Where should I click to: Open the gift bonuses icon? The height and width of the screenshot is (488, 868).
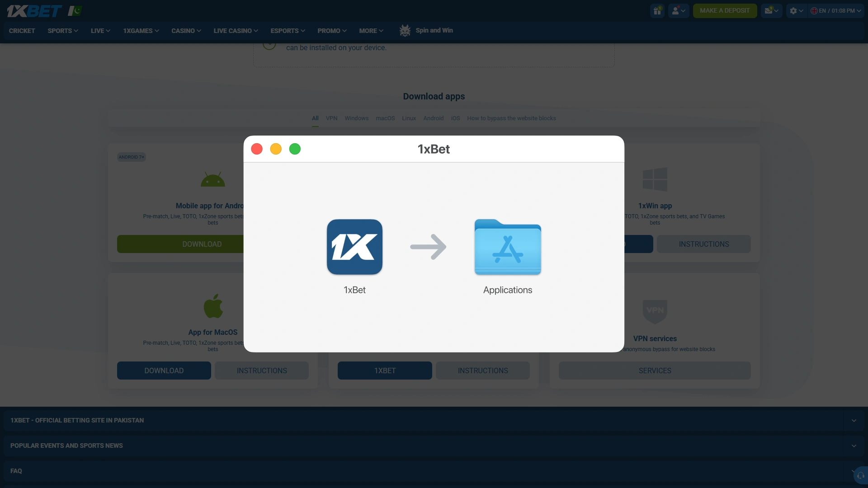coord(657,10)
